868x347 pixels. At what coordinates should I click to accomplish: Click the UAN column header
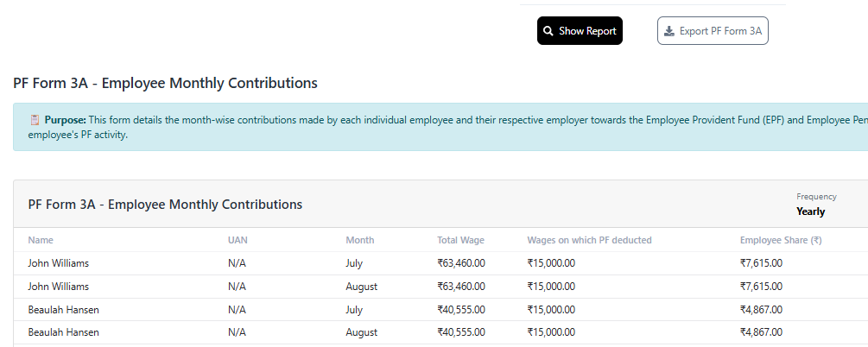pos(238,240)
